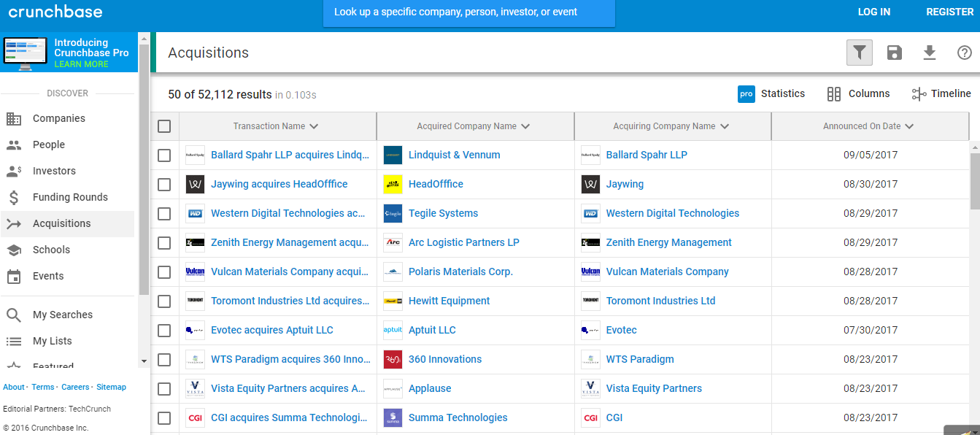Viewport: 980px width, 435px height.
Task: Click the Aptuit LLC logo
Action: [x=393, y=330]
